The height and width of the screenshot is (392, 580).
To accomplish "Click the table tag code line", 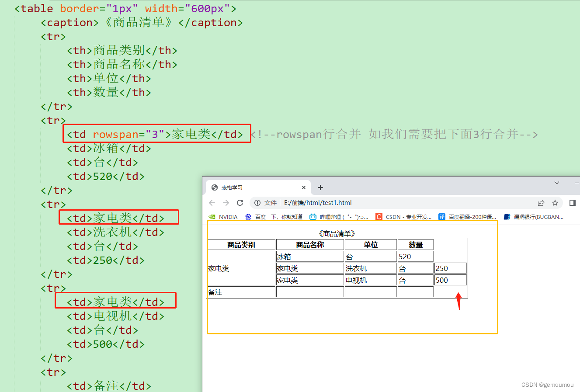I will [125, 8].
